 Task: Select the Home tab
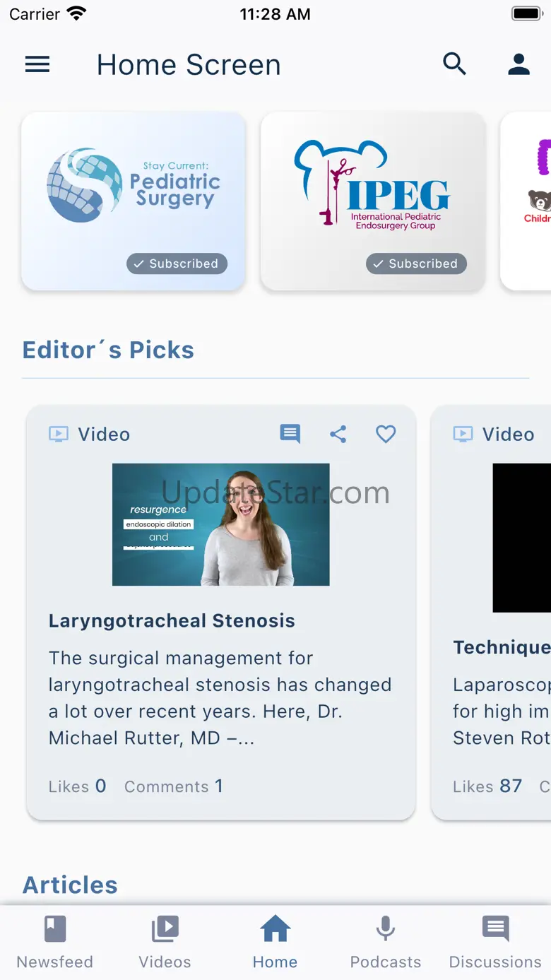pos(275,943)
